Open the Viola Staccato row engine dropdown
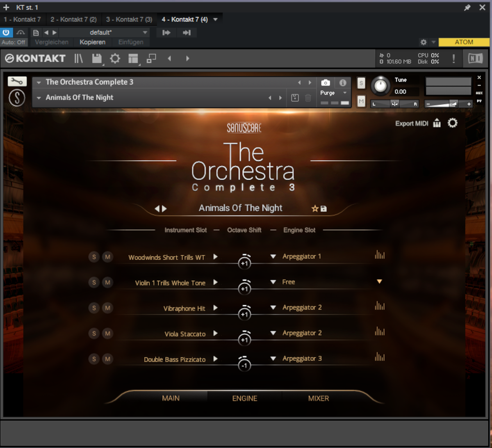This screenshot has width=492, height=448. point(273,333)
